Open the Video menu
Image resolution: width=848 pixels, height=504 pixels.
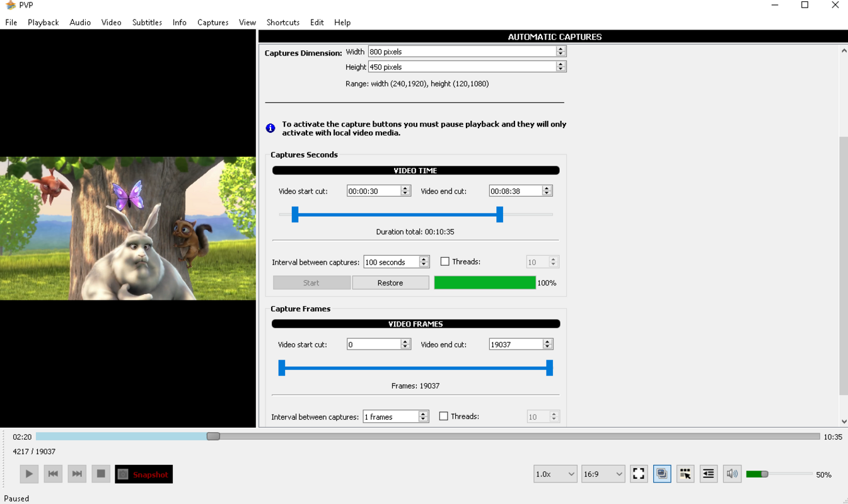tap(111, 22)
